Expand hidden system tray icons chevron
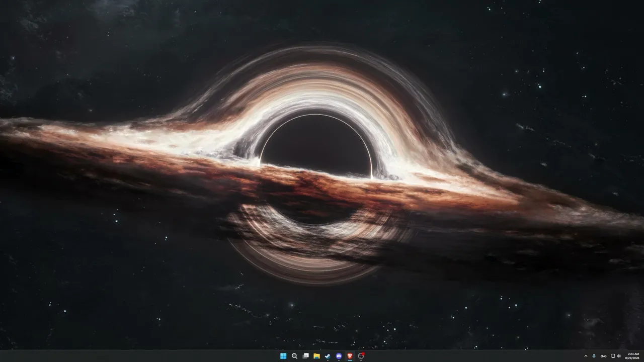Viewport: 644px width, 362px height. (586, 356)
